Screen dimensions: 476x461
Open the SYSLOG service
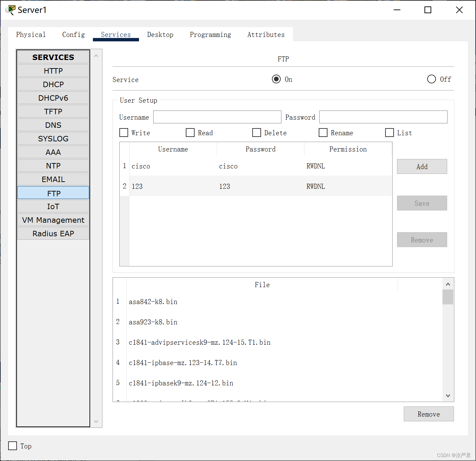[x=53, y=139]
